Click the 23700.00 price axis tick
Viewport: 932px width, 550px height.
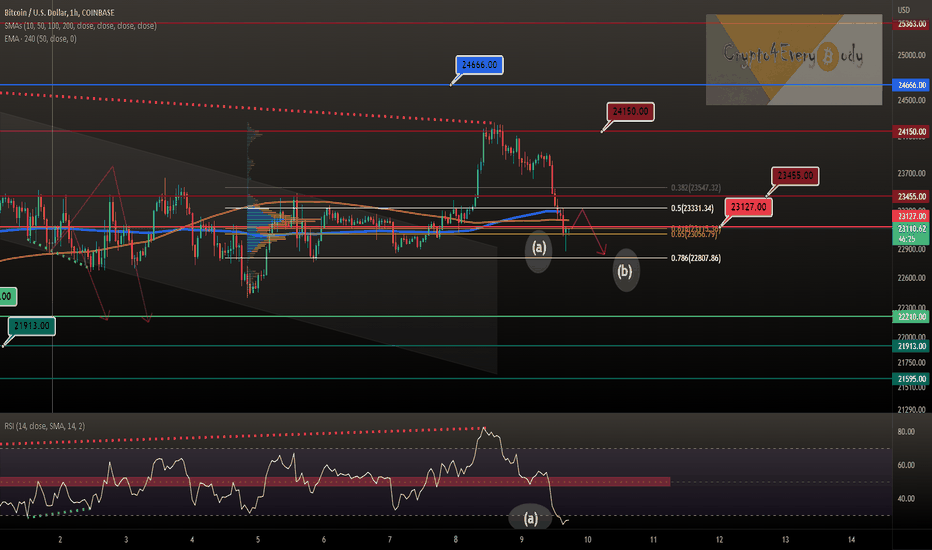click(911, 174)
